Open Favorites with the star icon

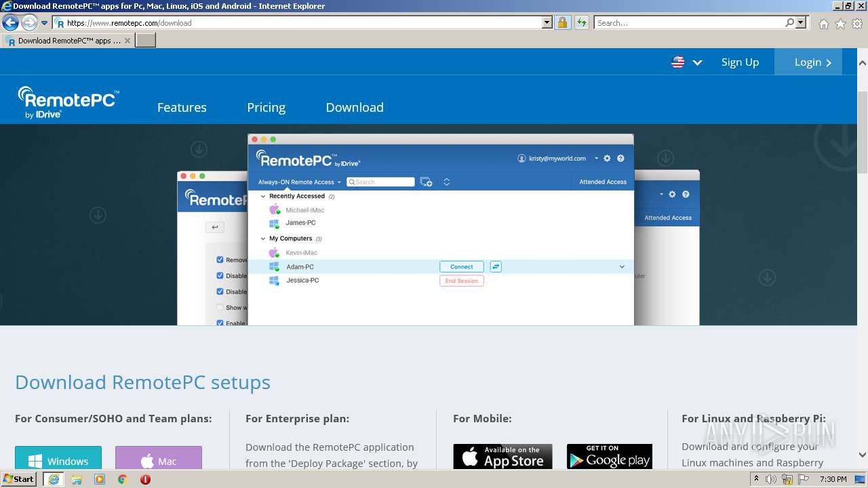coord(840,24)
